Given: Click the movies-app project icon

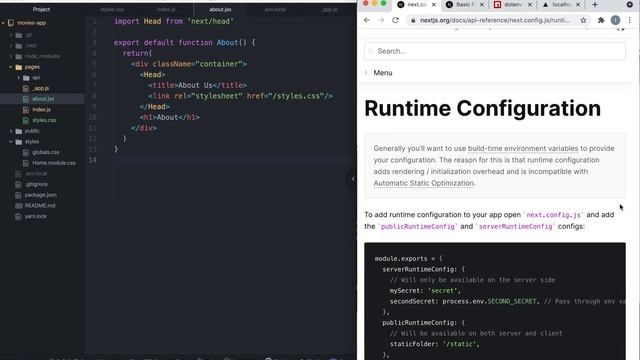Looking at the screenshot, I should 11,23.
